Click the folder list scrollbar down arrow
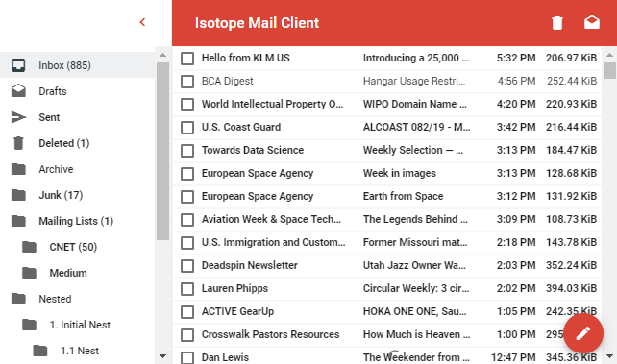 (x=163, y=356)
